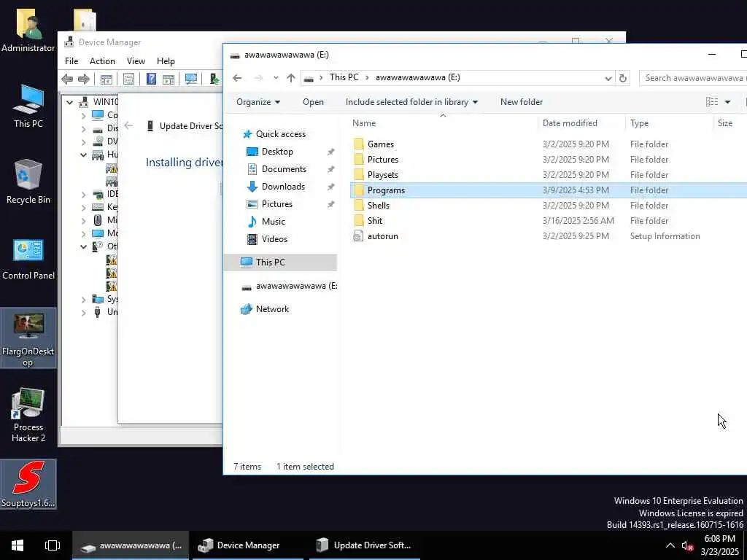Open Action menu in Device Manager
The image size is (747, 560).
pyautogui.click(x=102, y=61)
